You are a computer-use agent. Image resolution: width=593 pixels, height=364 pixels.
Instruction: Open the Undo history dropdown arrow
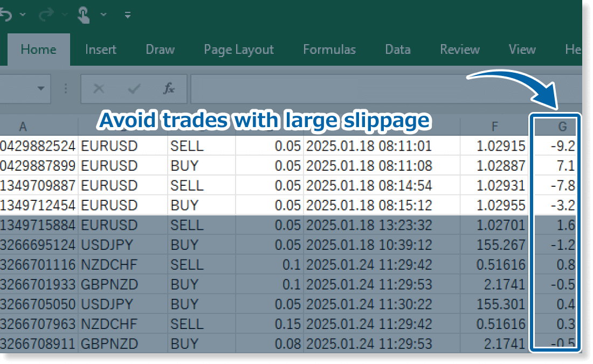click(x=23, y=15)
